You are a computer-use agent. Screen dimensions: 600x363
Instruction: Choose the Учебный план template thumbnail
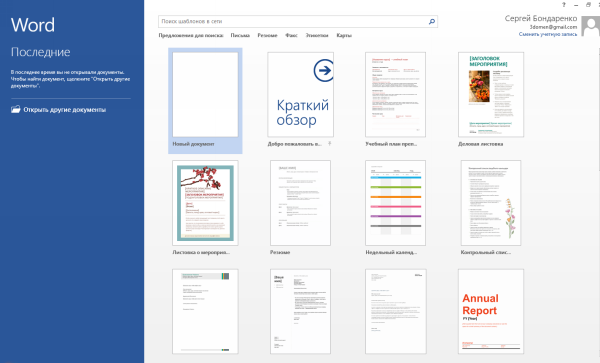pyautogui.click(x=395, y=95)
